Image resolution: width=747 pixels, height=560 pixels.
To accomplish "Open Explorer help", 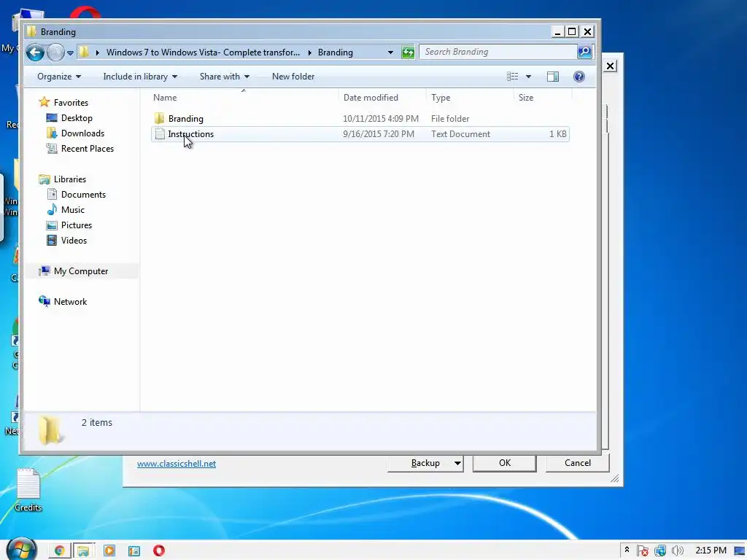I will coord(578,77).
